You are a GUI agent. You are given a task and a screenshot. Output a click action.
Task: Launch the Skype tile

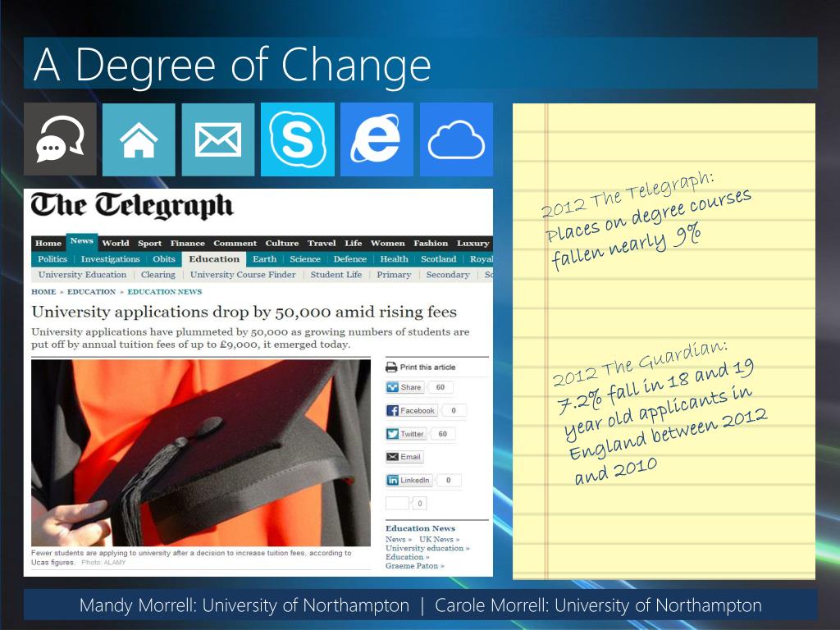pyautogui.click(x=297, y=139)
